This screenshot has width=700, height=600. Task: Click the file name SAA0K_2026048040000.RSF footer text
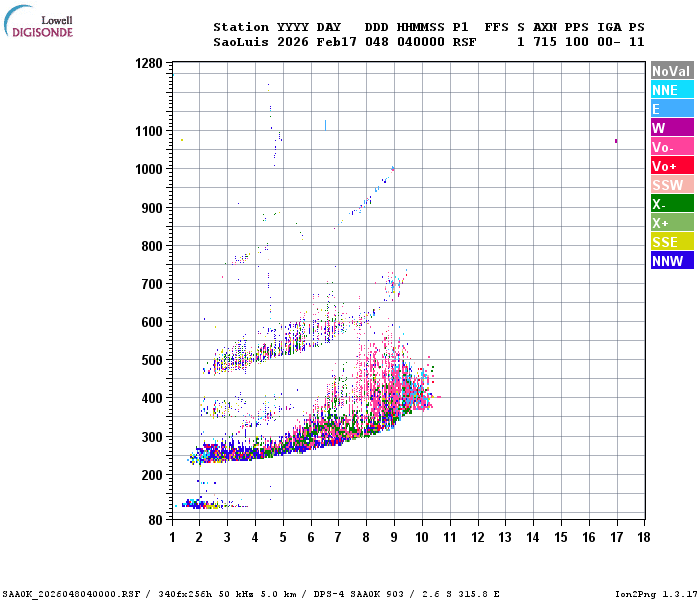pyautogui.click(x=71, y=594)
